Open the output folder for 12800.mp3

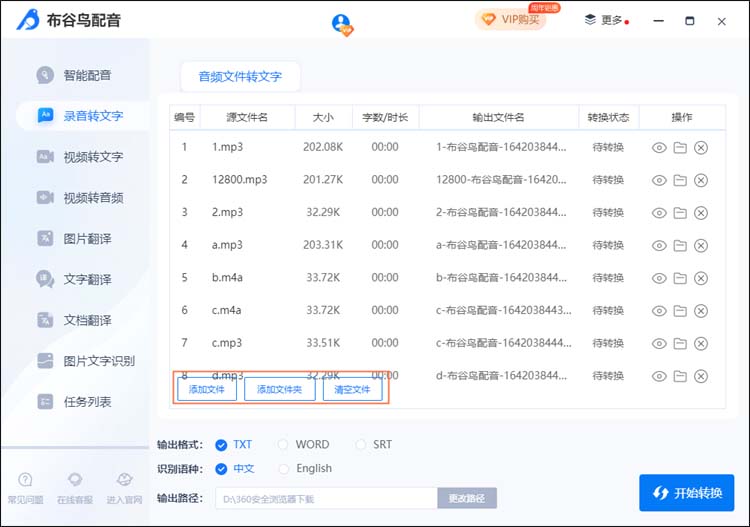(680, 180)
